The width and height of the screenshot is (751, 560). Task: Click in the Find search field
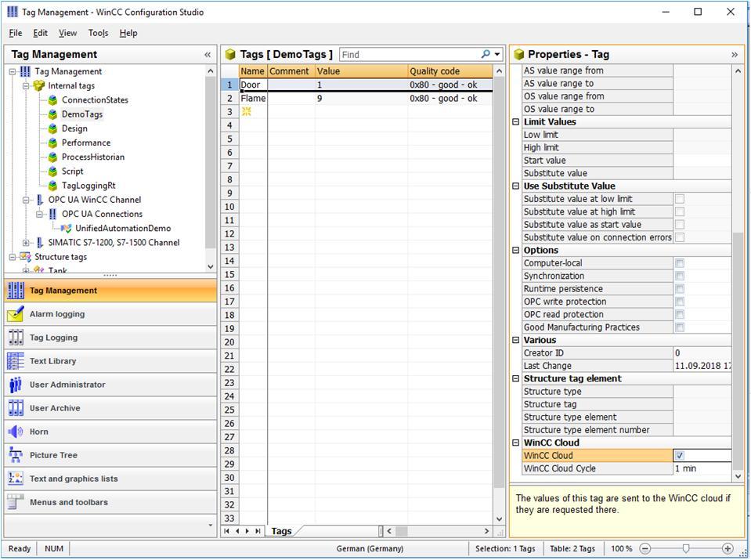[x=410, y=55]
